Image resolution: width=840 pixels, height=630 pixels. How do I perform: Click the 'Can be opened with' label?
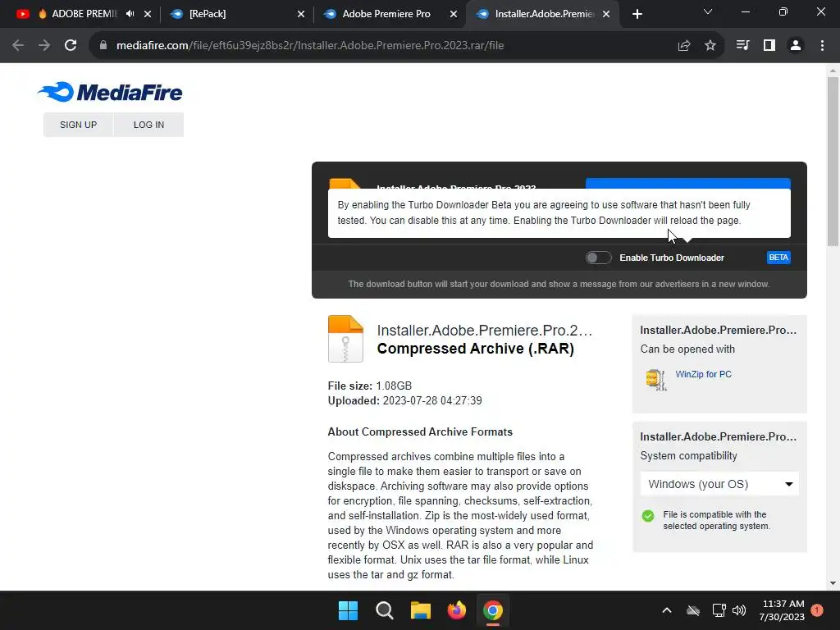pyautogui.click(x=687, y=349)
